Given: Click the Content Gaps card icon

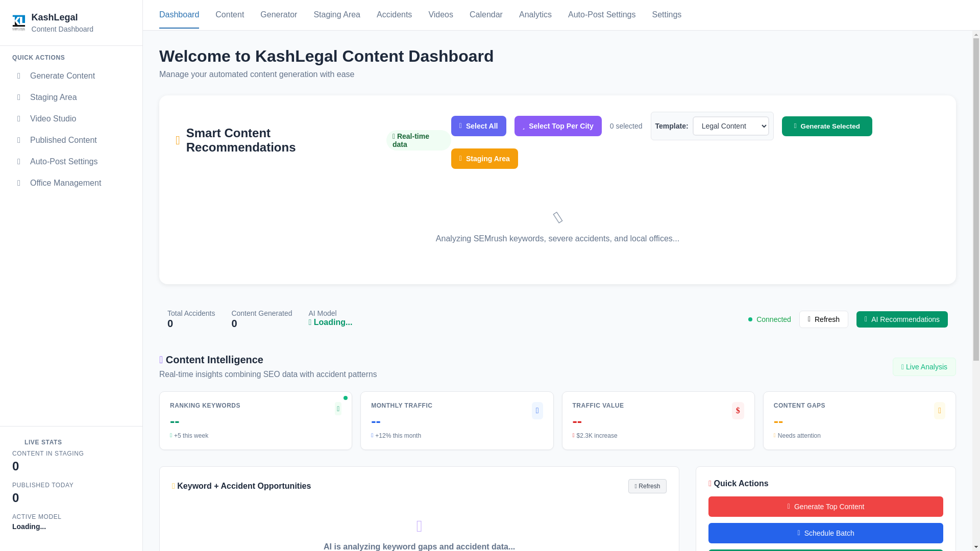Looking at the screenshot, I should click(x=939, y=411).
